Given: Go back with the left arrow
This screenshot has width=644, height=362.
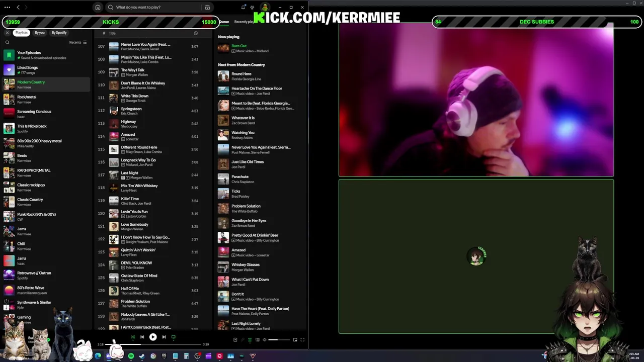Looking at the screenshot, I should coord(18,8).
